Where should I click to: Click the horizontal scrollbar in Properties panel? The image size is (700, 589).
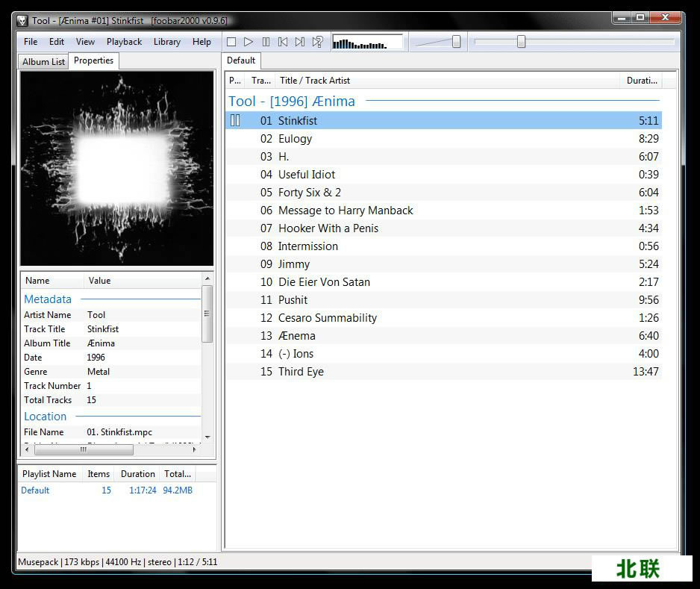[x=82, y=449]
